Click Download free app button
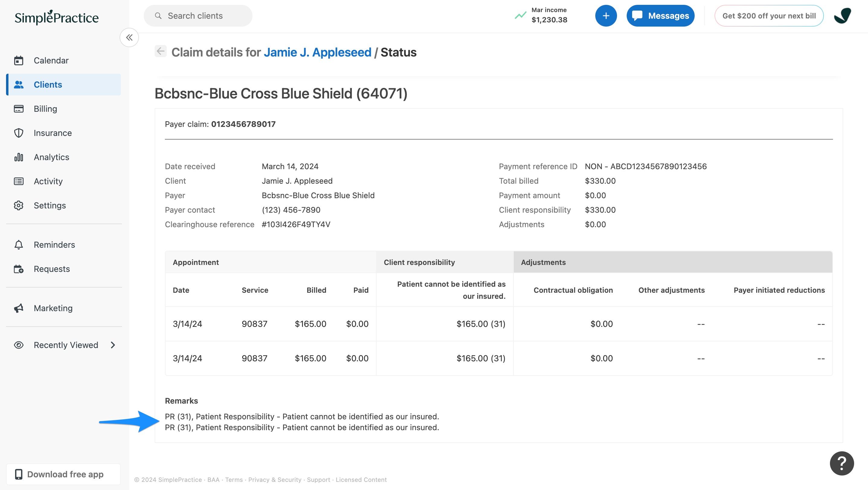868x490 pixels. 63,474
